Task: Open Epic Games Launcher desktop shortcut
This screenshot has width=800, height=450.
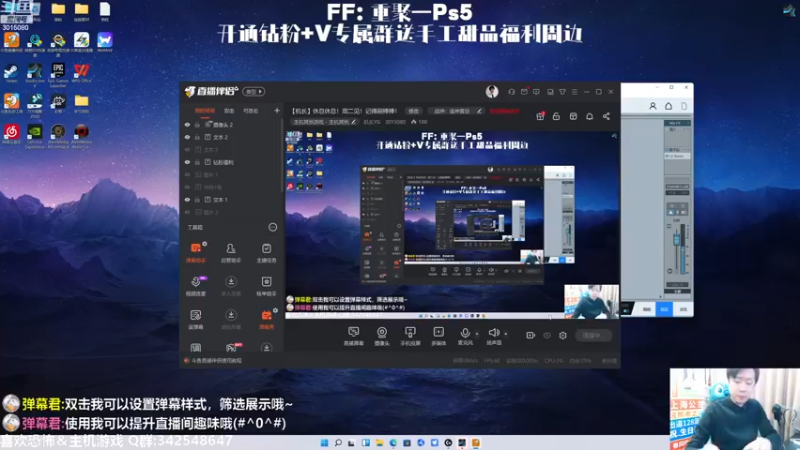Action: (58, 74)
